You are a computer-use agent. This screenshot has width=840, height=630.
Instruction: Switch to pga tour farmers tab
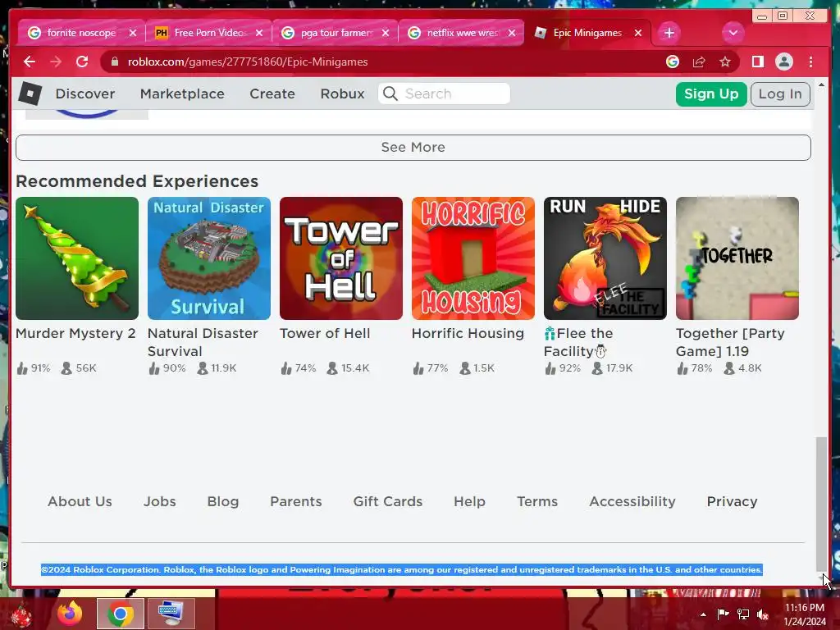pos(335,33)
